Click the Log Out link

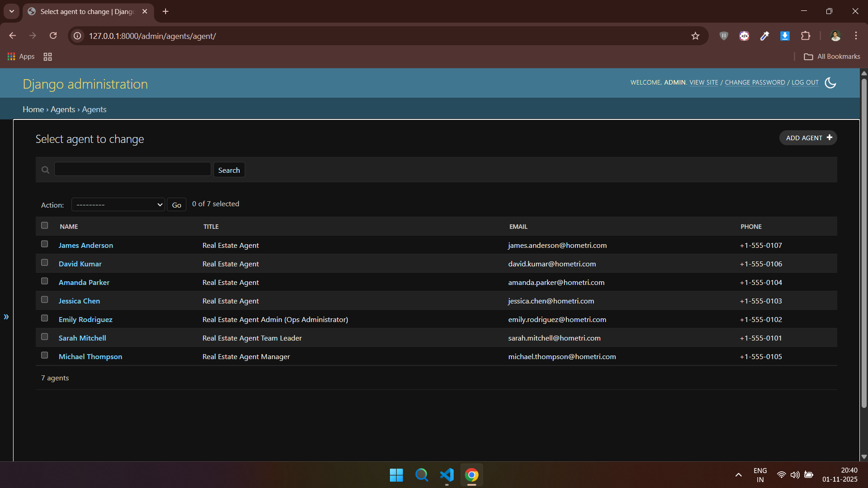coord(805,82)
